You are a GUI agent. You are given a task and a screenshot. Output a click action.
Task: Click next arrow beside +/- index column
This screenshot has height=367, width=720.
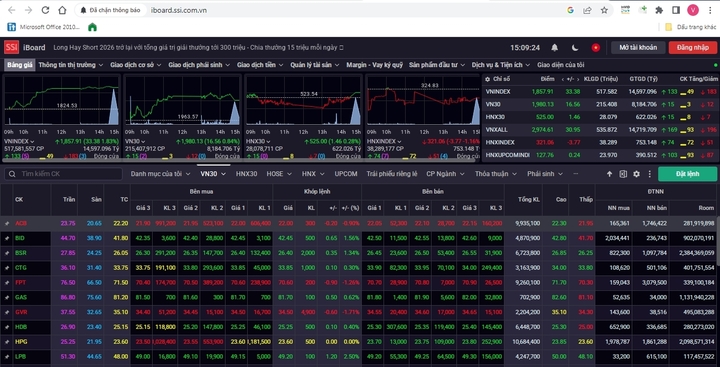(578, 79)
